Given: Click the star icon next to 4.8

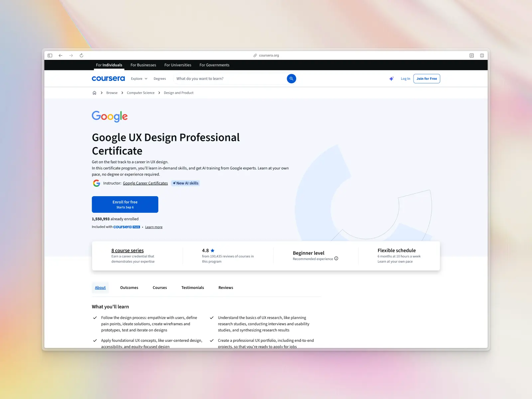Looking at the screenshot, I should point(212,250).
